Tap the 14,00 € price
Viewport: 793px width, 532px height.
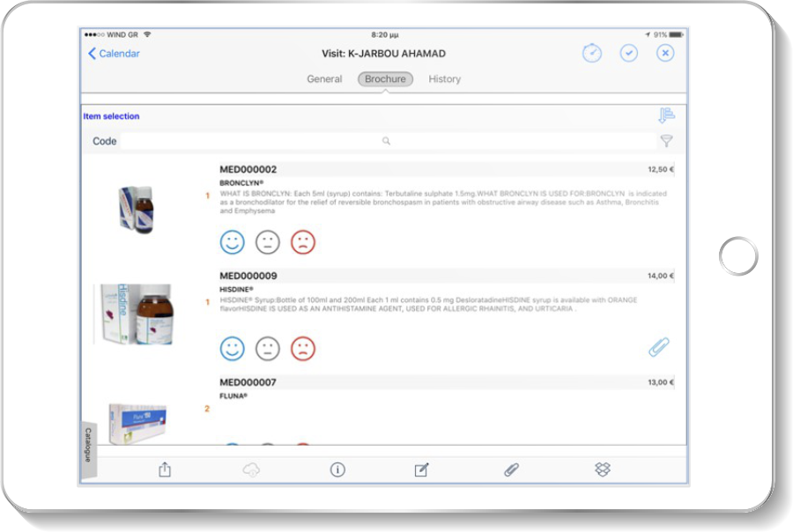tap(661, 276)
